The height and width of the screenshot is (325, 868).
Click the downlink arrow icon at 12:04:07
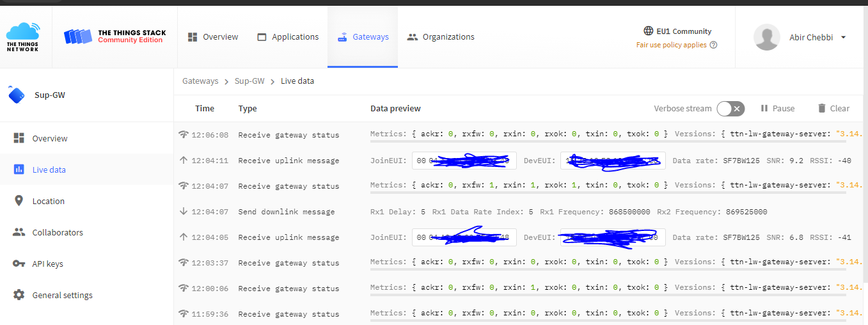click(x=184, y=211)
